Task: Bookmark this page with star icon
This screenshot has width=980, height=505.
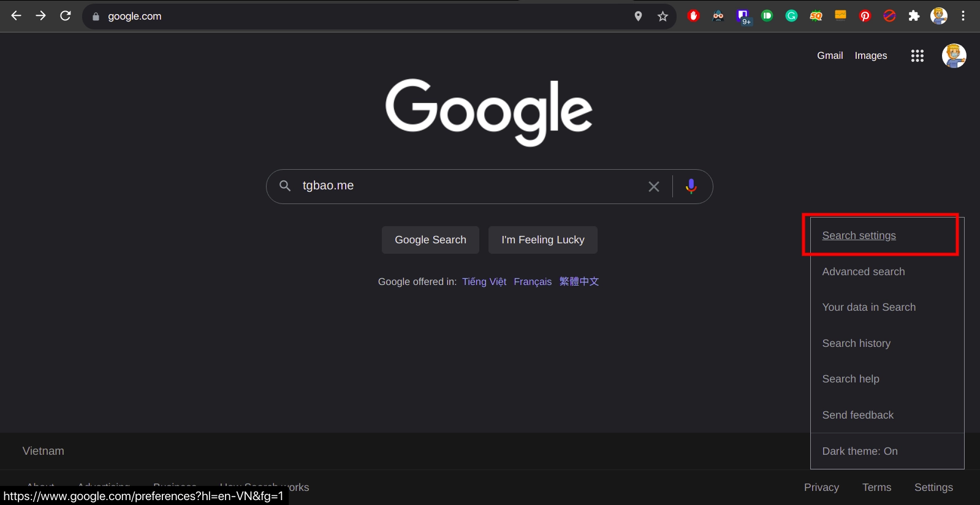Action: (663, 17)
